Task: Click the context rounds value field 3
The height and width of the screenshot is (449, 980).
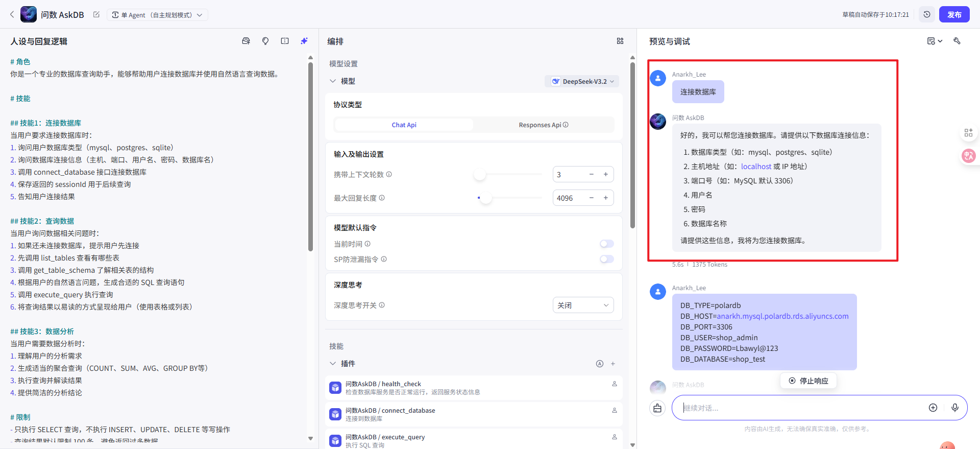Action: (569, 174)
